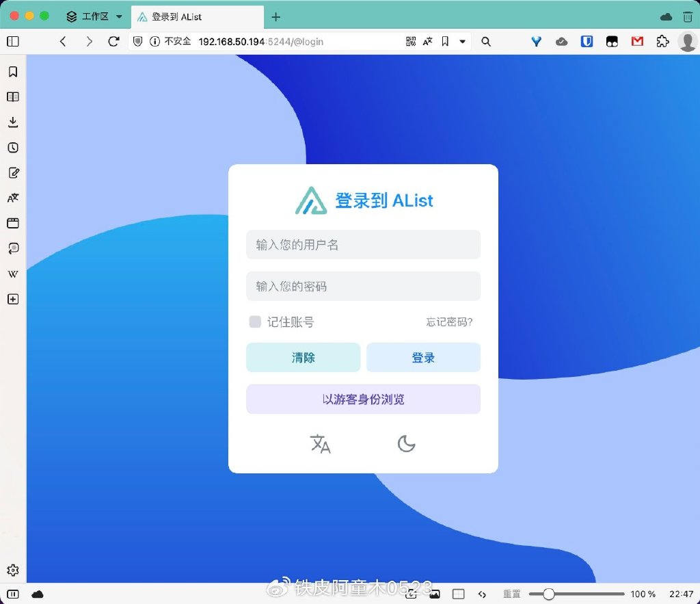Click the username input field 输入您的用户名
This screenshot has width=700, height=604.
pos(363,244)
